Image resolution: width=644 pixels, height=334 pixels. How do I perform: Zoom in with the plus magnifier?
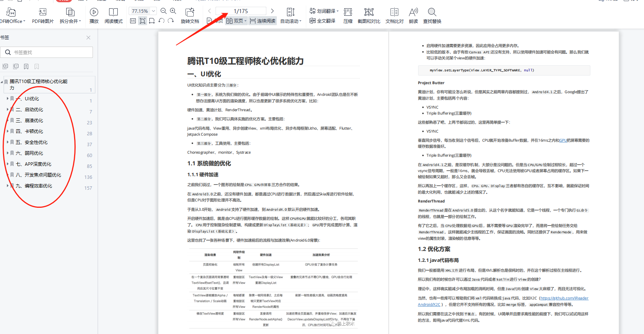(x=173, y=11)
